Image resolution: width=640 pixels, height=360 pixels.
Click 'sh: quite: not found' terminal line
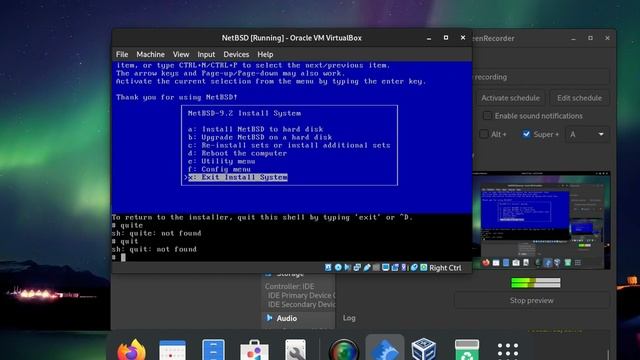[156, 233]
